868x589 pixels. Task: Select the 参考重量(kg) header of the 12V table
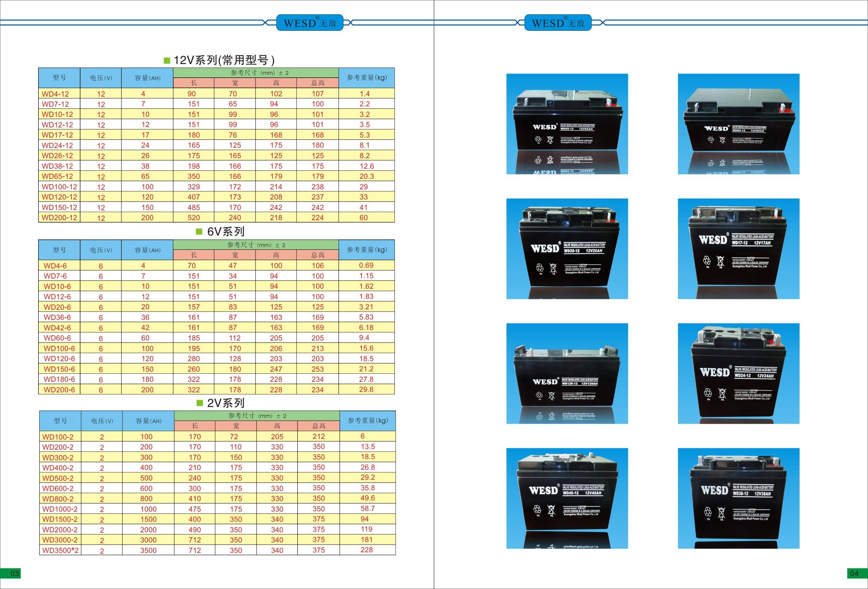click(x=367, y=78)
